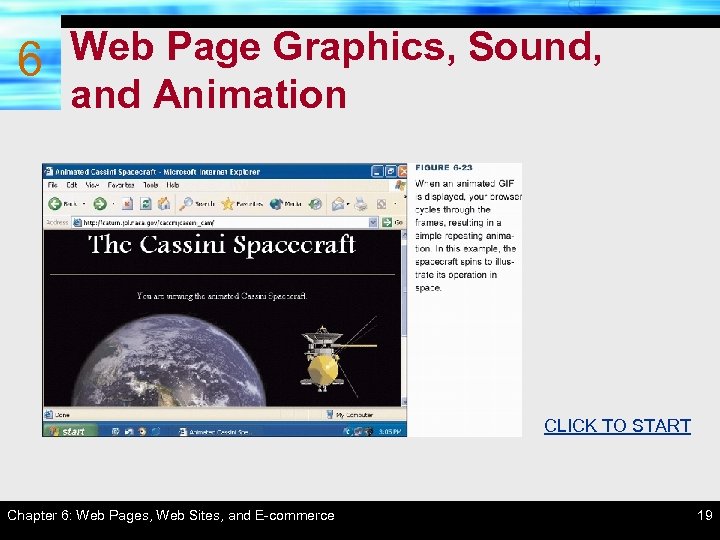Click the Earth image on the page

(x=169, y=361)
